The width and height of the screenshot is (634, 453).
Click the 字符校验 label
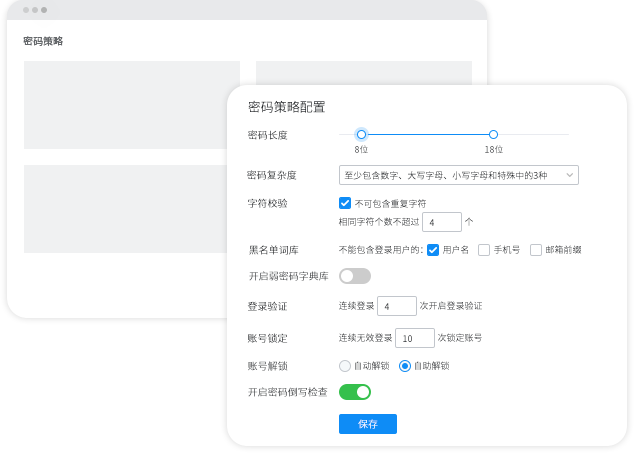click(267, 203)
